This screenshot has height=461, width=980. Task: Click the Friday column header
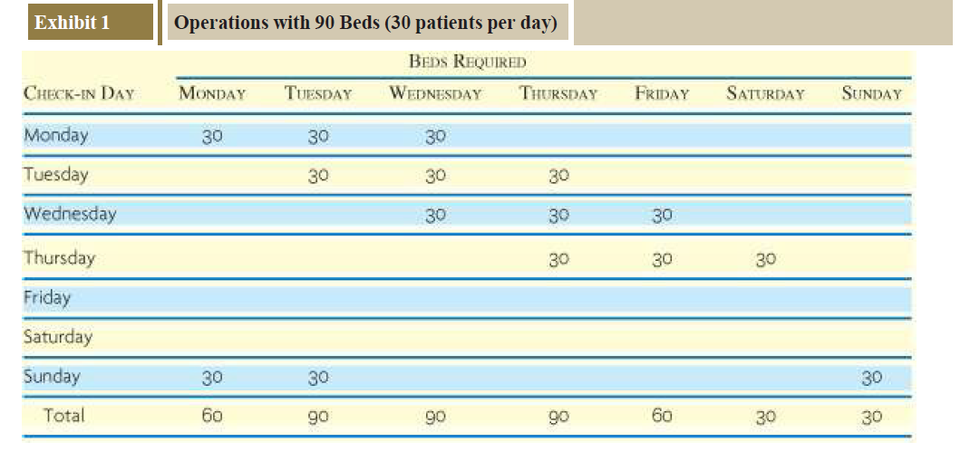point(662,93)
